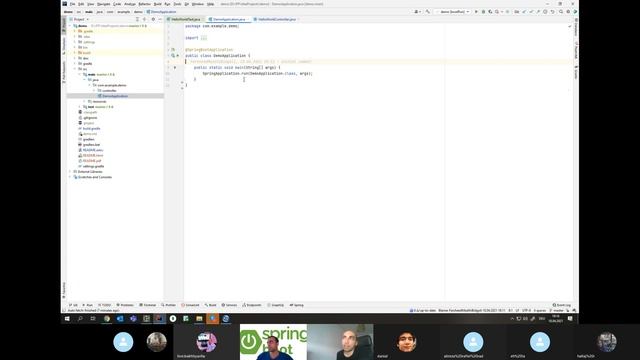This screenshot has width=640, height=360.
Task: Open the Navigate menu
Action: [x=103, y=4]
